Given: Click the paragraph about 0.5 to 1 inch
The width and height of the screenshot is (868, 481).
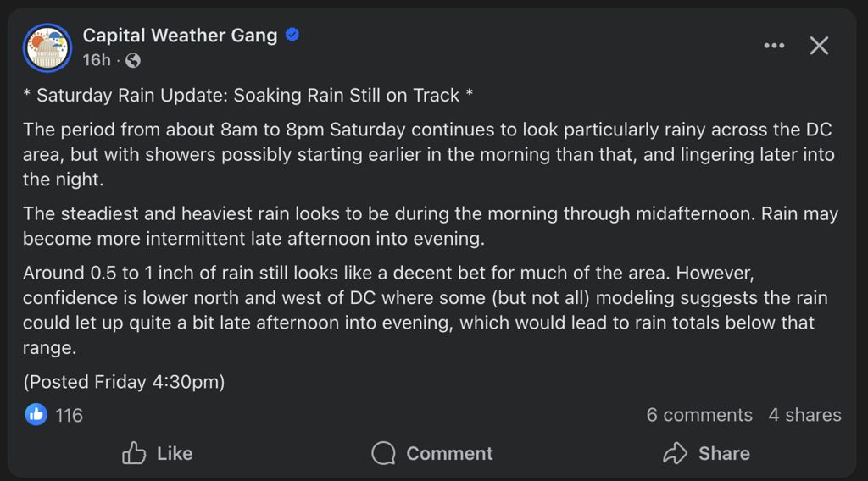Looking at the screenshot, I should coord(424,311).
